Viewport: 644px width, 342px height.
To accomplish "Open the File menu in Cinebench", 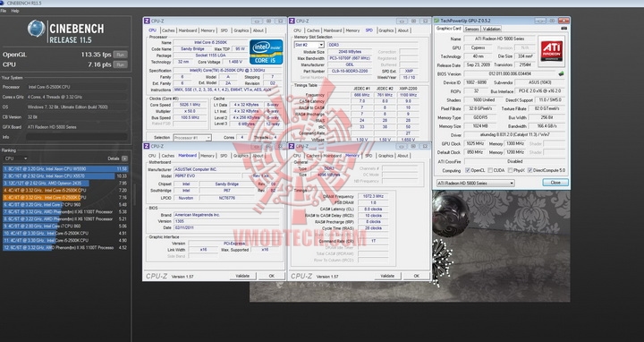I will click(3, 11).
